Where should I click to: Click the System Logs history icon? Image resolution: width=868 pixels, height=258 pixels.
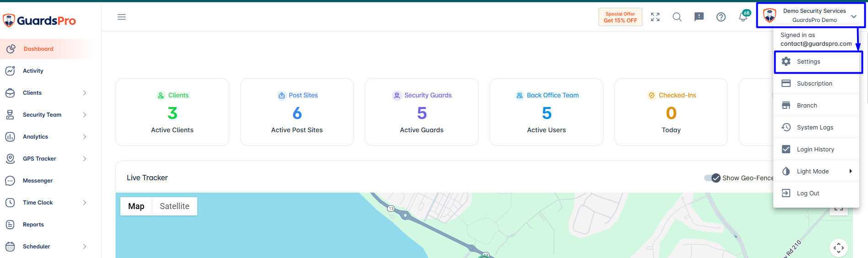pos(786,127)
